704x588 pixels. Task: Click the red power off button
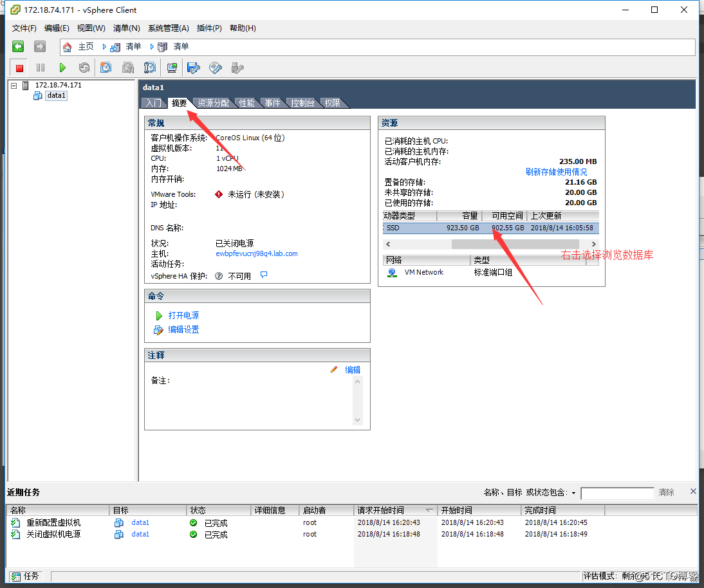click(x=19, y=68)
